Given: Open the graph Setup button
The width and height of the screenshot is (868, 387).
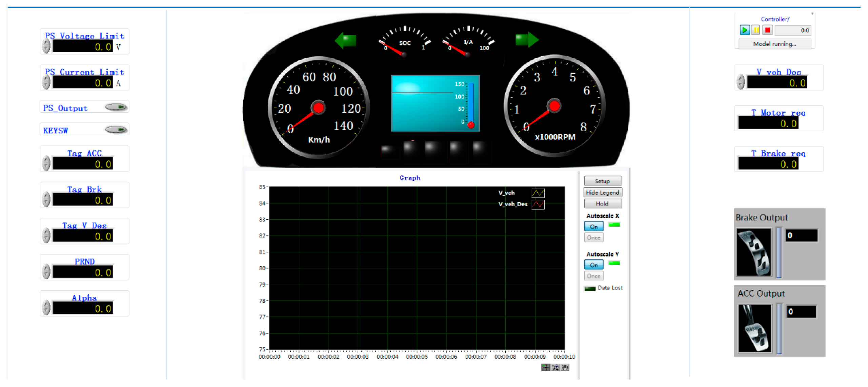Looking at the screenshot, I should point(602,181).
